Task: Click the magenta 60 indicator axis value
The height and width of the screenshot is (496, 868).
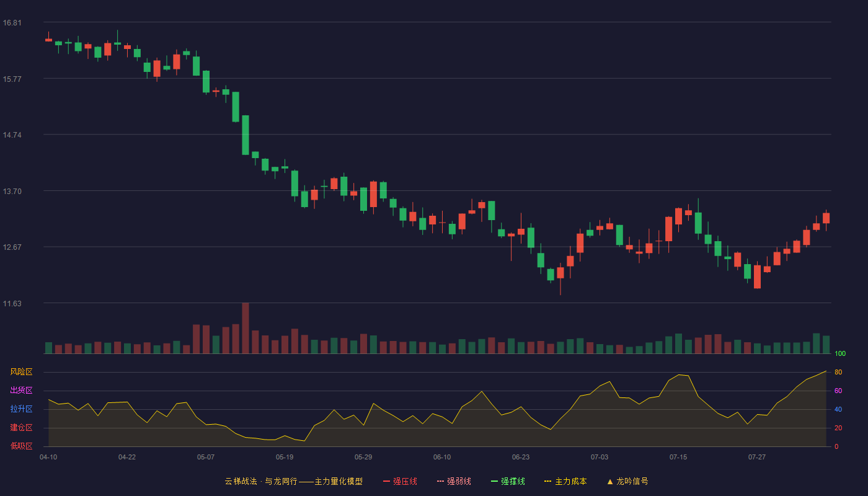Action: point(838,391)
